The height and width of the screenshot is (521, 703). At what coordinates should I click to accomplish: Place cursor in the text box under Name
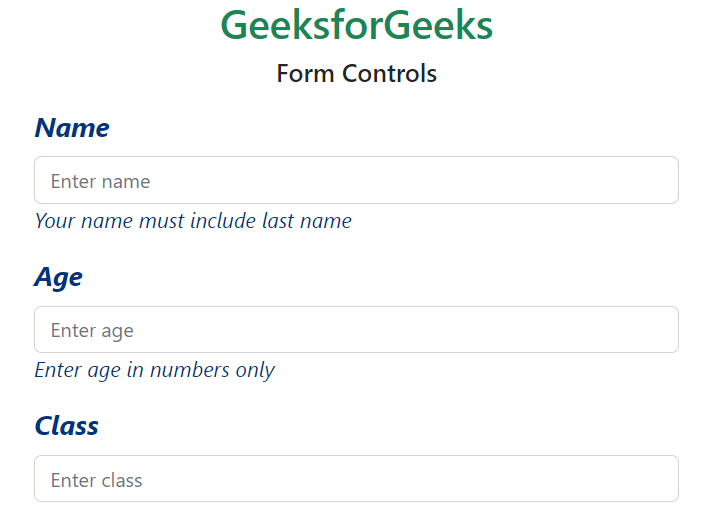[356, 180]
